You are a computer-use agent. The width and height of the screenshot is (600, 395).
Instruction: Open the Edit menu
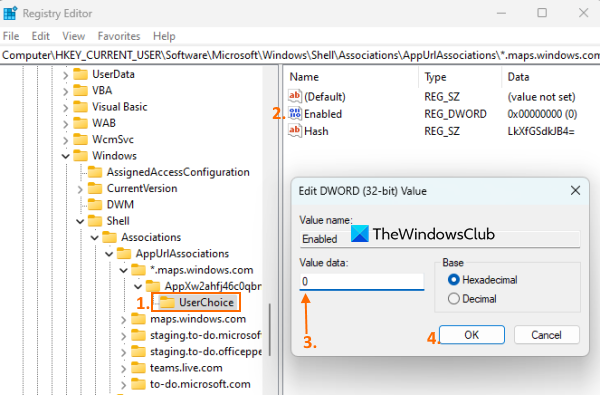pos(41,36)
